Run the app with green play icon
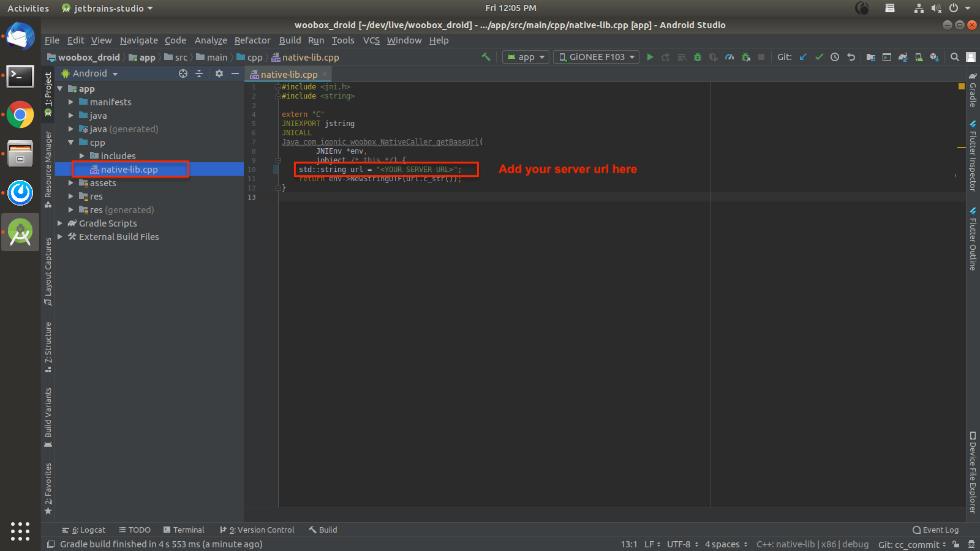 pyautogui.click(x=650, y=57)
